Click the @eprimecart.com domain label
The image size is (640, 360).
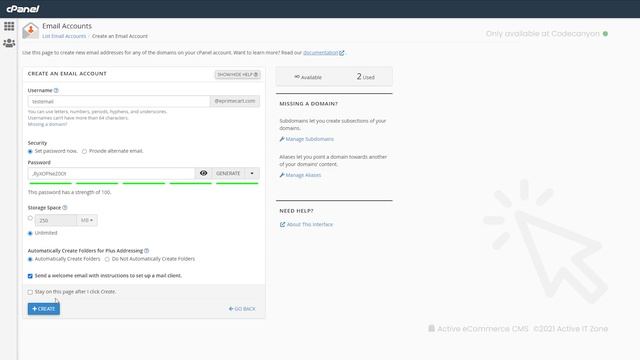[235, 101]
